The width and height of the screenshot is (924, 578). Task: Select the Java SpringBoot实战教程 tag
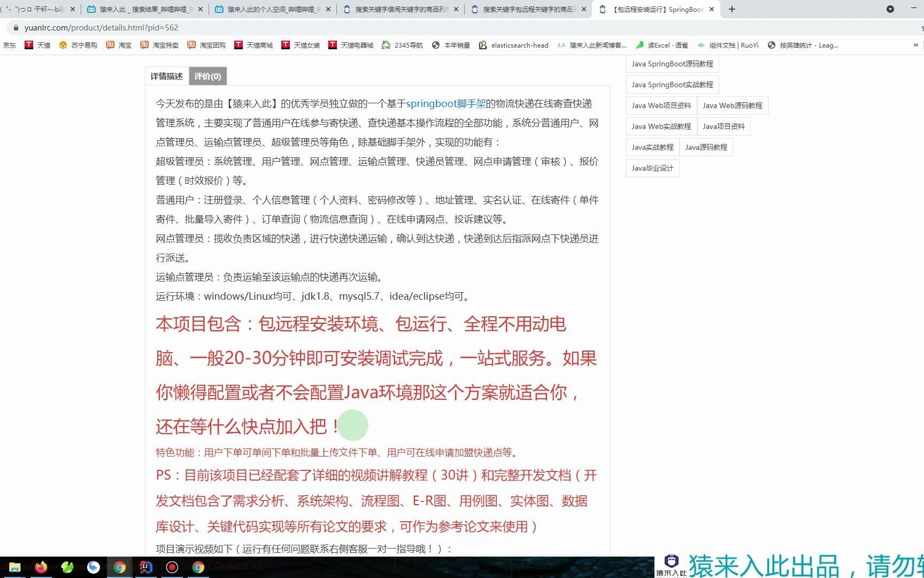click(x=672, y=85)
